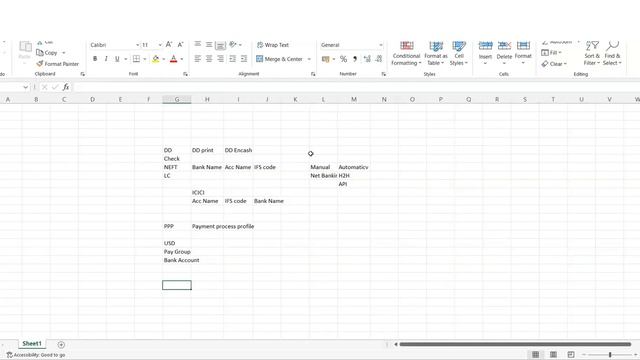640x360 pixels.
Task: Align cell text to the left
Action: pos(198,59)
